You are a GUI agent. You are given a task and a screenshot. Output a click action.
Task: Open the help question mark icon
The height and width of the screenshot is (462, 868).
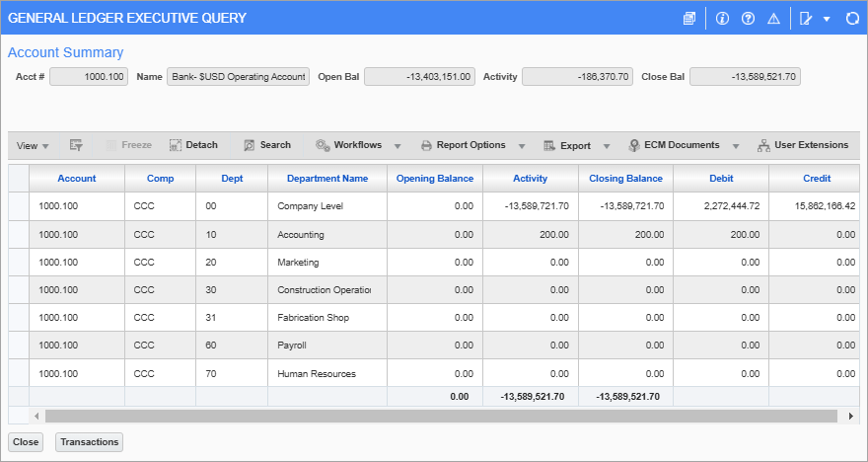(x=748, y=19)
